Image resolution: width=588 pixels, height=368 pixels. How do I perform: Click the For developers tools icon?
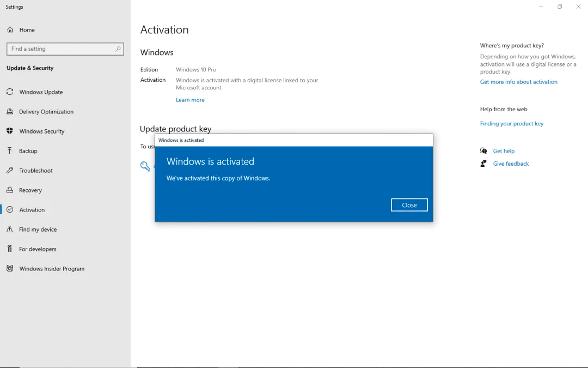tap(10, 249)
